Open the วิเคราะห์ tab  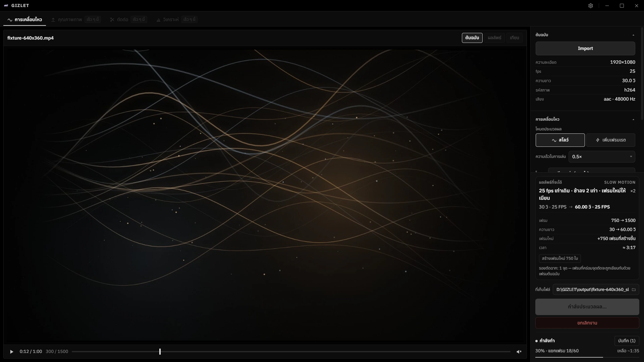pyautogui.click(x=176, y=19)
